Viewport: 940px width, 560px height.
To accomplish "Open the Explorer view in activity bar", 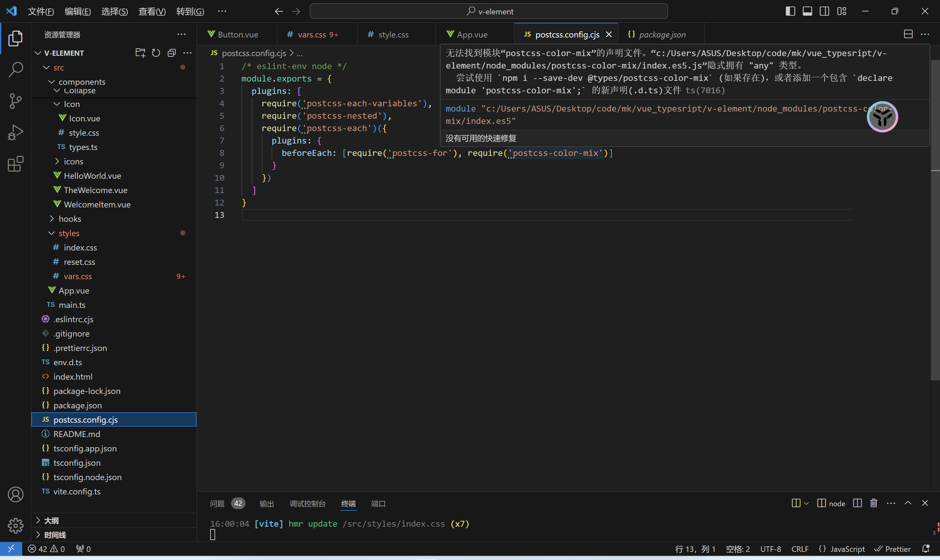I will pyautogui.click(x=15, y=38).
